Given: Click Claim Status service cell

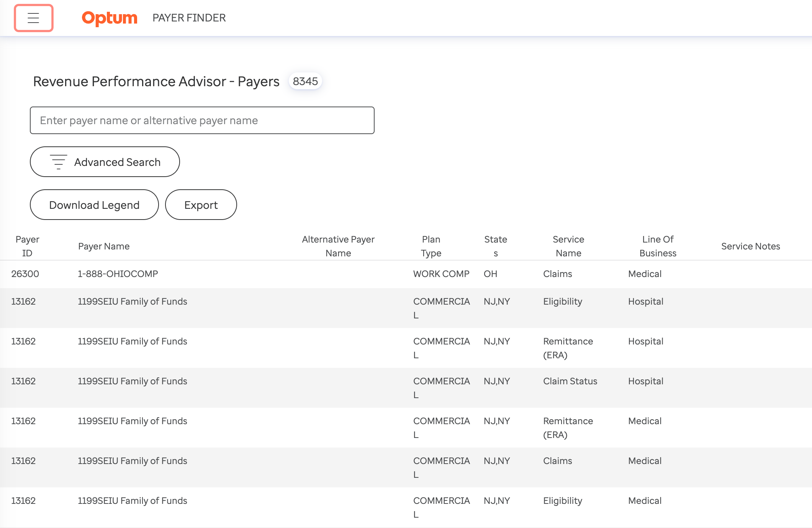Looking at the screenshot, I should point(570,381).
